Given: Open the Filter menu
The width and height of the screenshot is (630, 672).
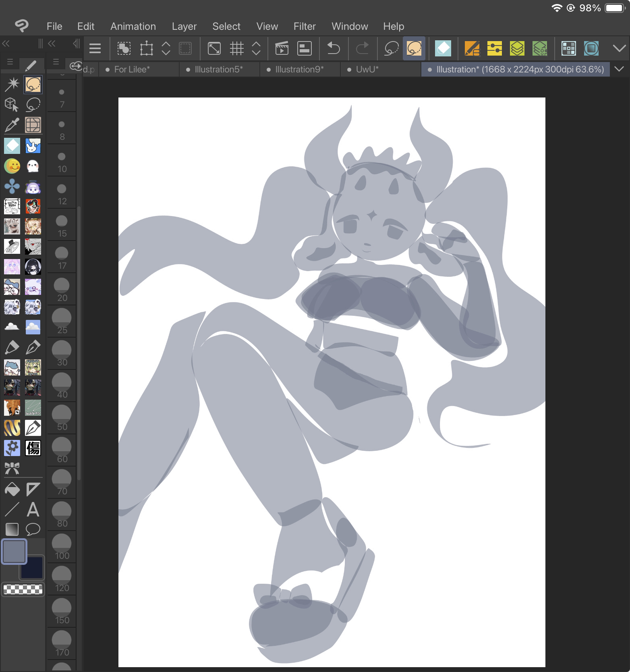Looking at the screenshot, I should tap(304, 26).
